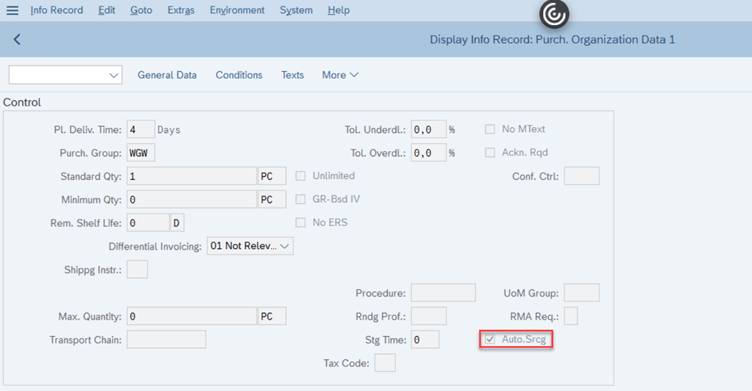Open the Edit menu

click(x=106, y=10)
